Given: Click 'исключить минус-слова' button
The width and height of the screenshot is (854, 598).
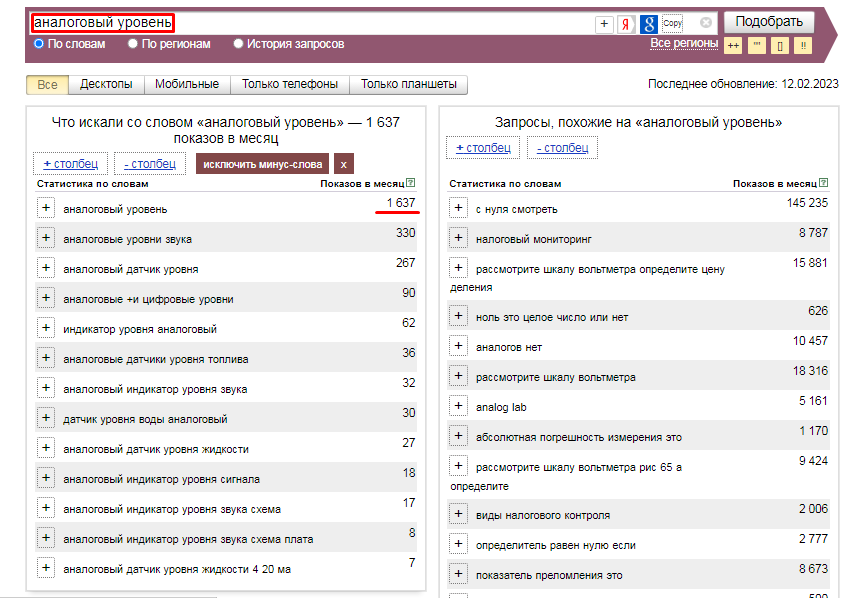Looking at the screenshot, I should pyautogui.click(x=263, y=164).
